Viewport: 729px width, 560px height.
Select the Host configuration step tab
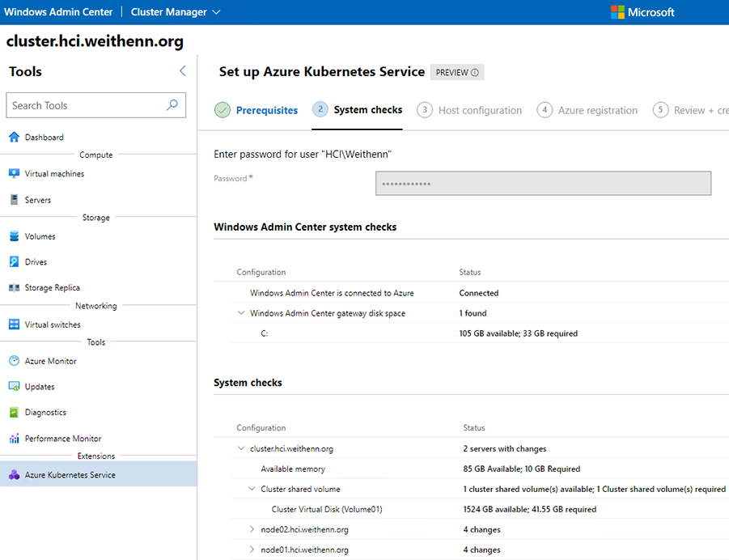480,110
